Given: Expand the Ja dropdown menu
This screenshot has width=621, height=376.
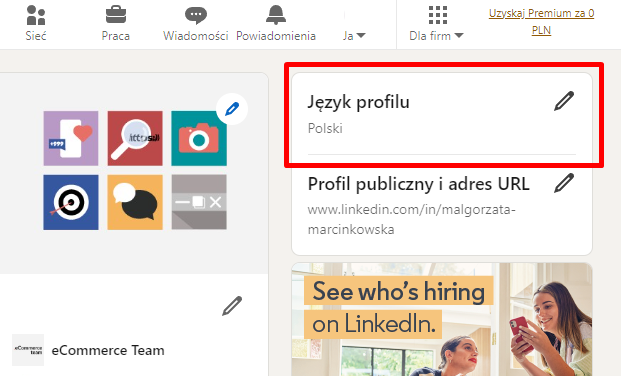Looking at the screenshot, I should [354, 36].
